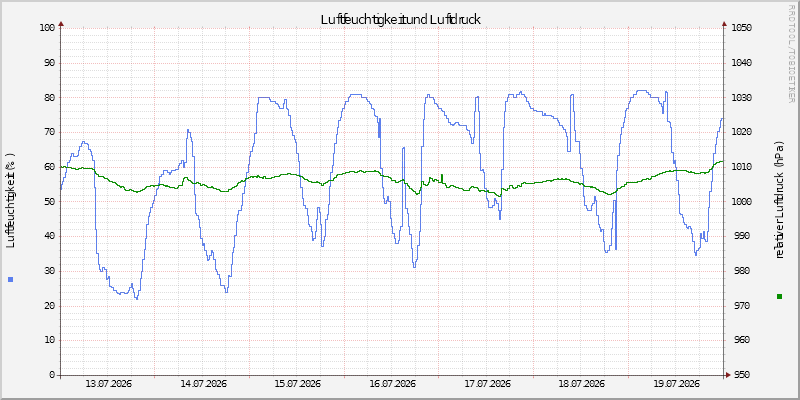Click the green Luftdruck legend square

point(779,296)
